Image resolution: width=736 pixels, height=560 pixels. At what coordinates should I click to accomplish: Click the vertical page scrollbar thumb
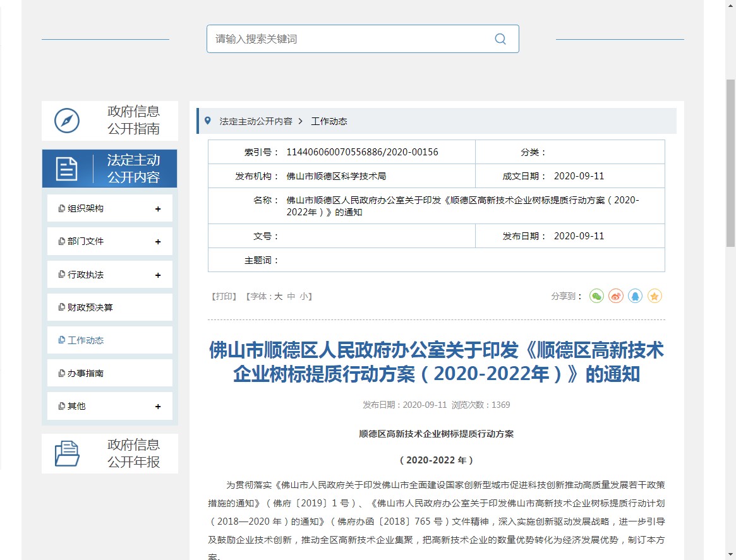[730, 164]
